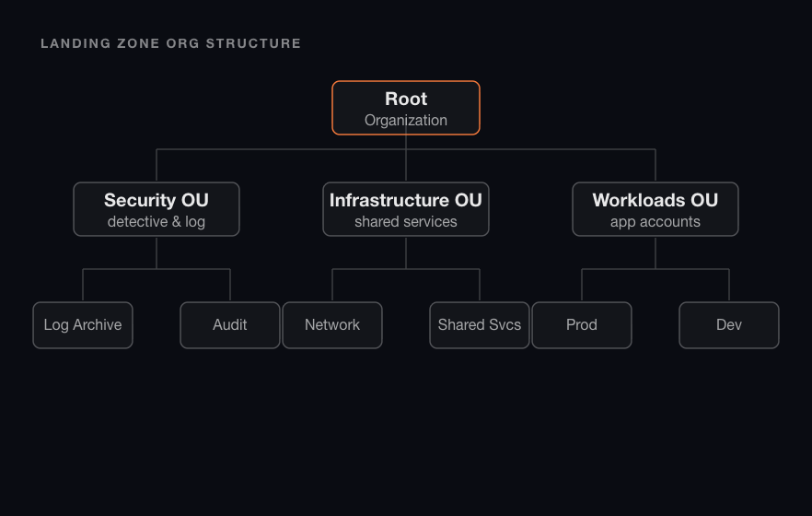The width and height of the screenshot is (812, 516).
Task: Click the Log Archive account box
Action: point(83,325)
